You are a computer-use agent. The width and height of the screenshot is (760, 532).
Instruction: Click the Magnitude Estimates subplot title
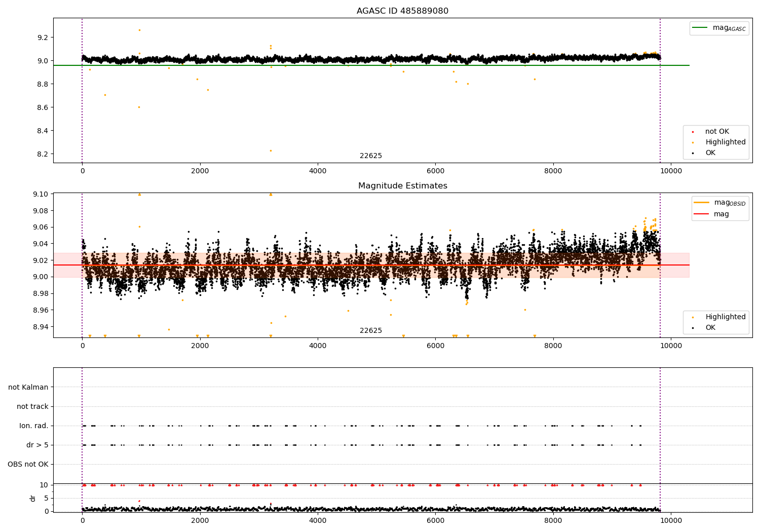[402, 186]
